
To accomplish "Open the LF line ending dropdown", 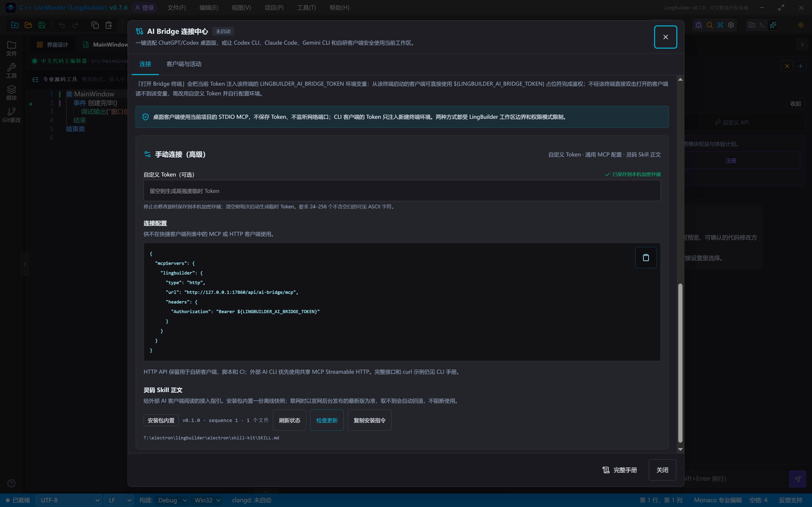I will pos(119,500).
